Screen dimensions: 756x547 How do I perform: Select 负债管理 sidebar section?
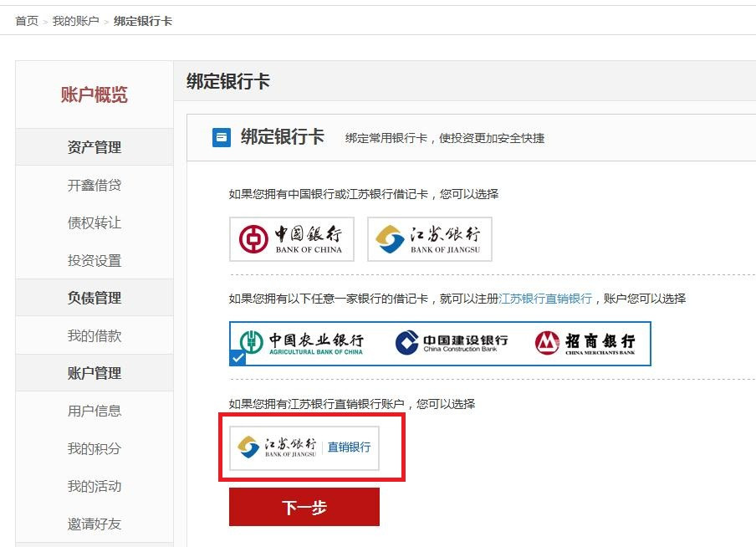(x=94, y=298)
